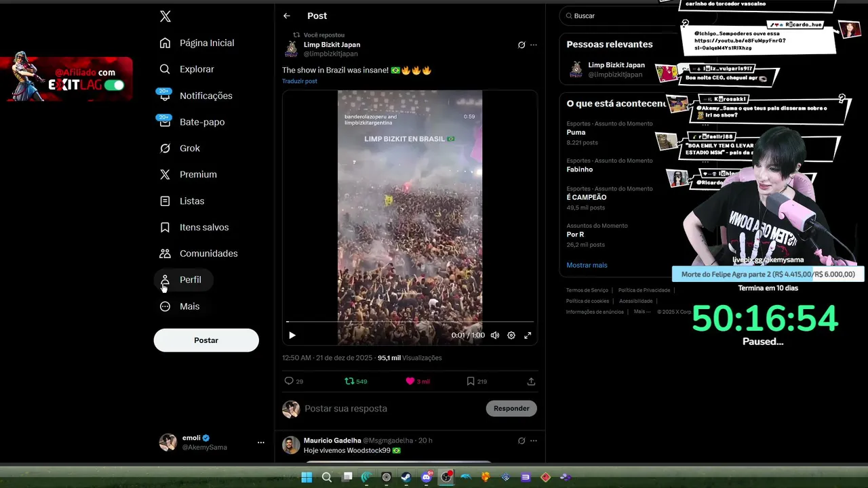Screen dimensions: 868x488
Task: Open the Explorar search icon
Action: pos(165,69)
